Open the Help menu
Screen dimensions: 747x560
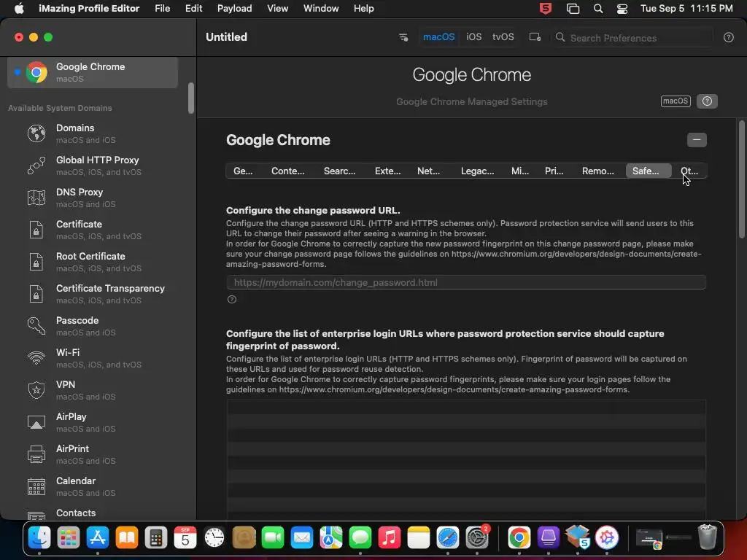point(363,9)
